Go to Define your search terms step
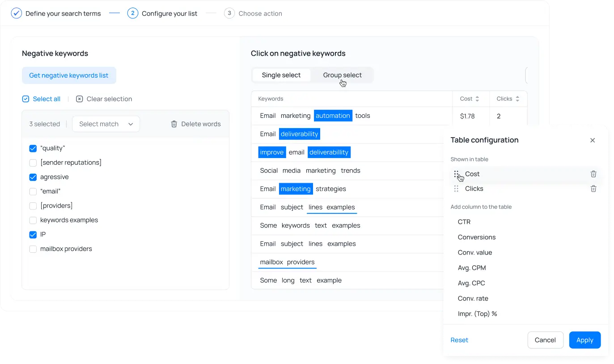Viewport: 614px width, 364px height. coord(63,13)
